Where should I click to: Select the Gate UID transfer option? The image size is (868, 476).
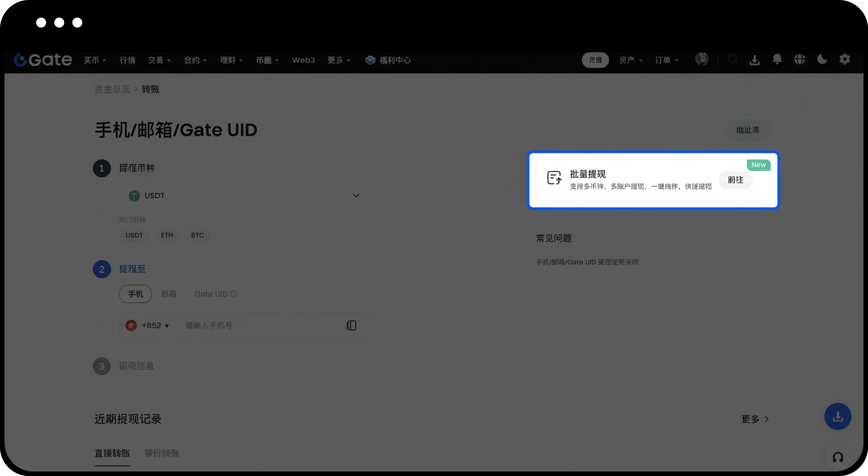211,294
